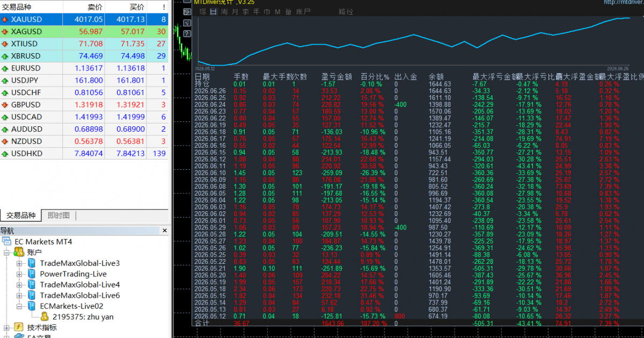Click the 2026.06.26 date row
Viewport: 644px width, 338px height.
coord(210,90)
